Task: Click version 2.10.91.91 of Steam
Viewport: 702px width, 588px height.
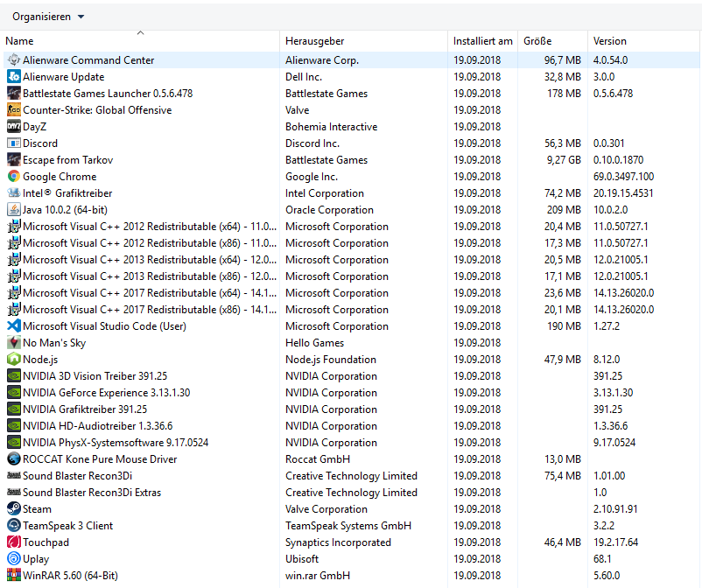Action: click(615, 509)
